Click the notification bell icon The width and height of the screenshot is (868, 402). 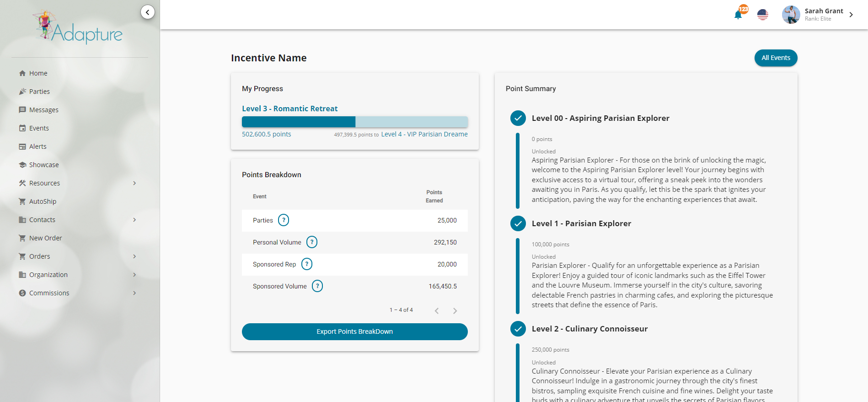[x=738, y=15]
